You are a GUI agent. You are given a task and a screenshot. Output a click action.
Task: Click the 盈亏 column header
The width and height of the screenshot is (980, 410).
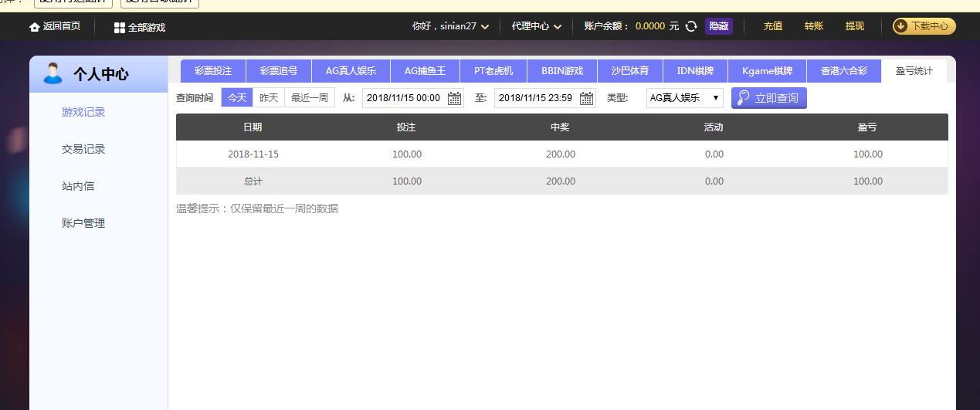867,127
